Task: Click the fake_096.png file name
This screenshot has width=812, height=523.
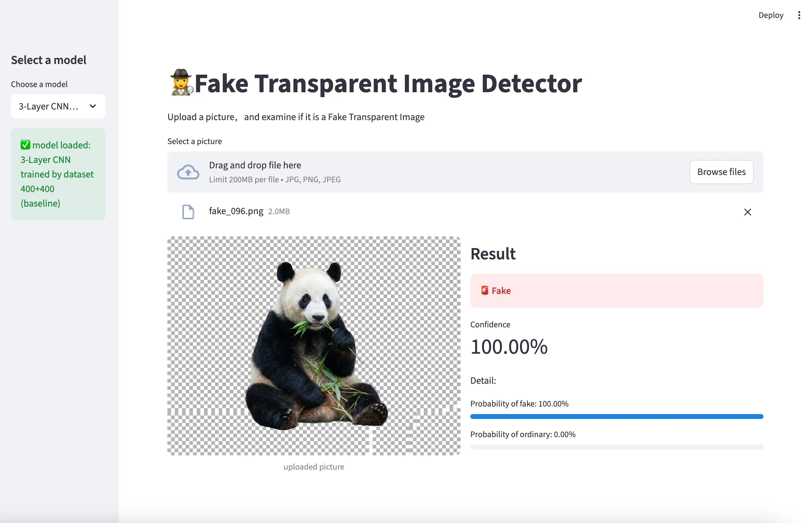Action: (236, 211)
